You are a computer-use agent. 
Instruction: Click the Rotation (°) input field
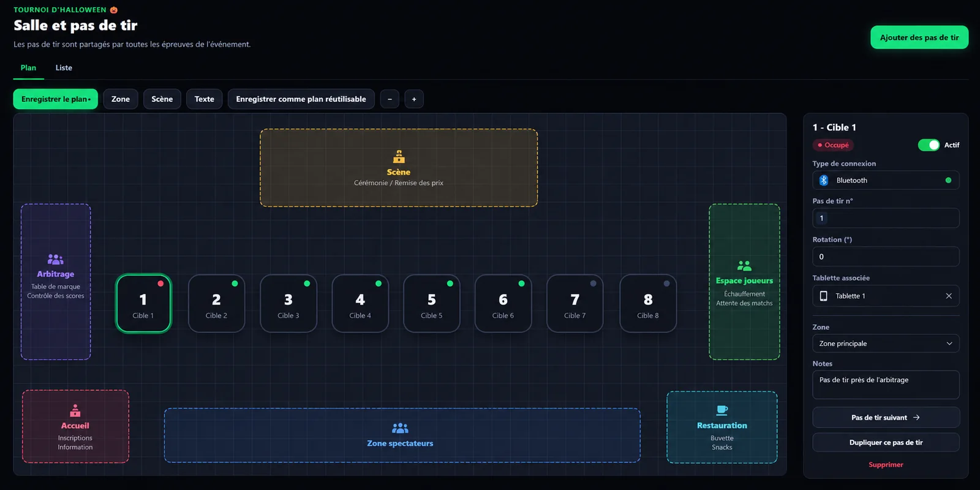click(x=886, y=257)
